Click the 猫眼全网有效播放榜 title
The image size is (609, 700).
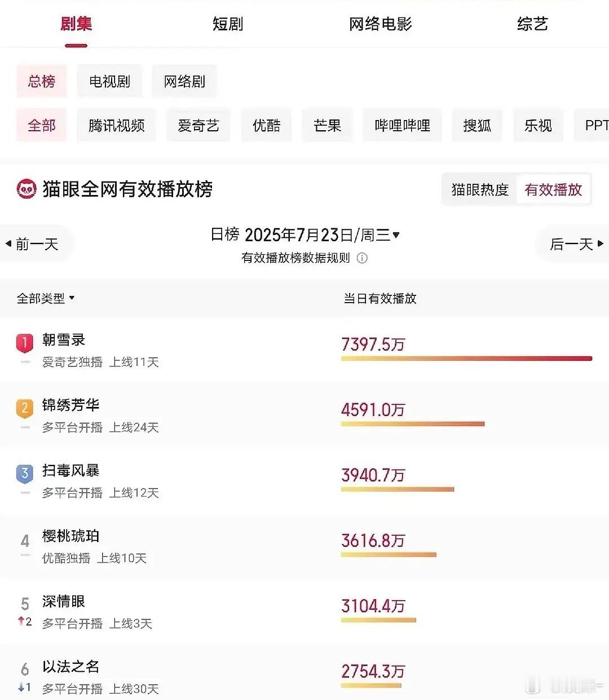point(127,189)
